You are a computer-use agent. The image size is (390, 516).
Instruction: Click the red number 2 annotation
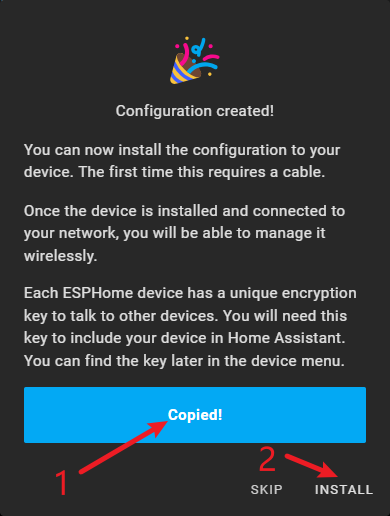click(x=267, y=459)
